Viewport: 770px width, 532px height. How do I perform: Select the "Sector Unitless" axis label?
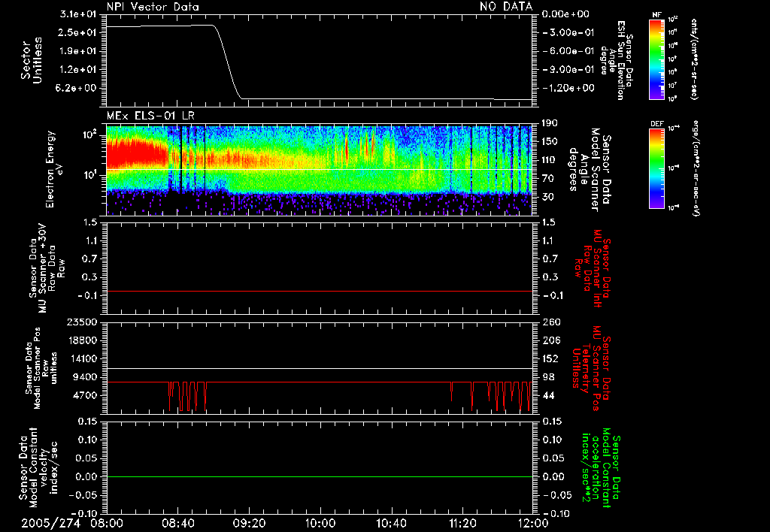pos(32,60)
